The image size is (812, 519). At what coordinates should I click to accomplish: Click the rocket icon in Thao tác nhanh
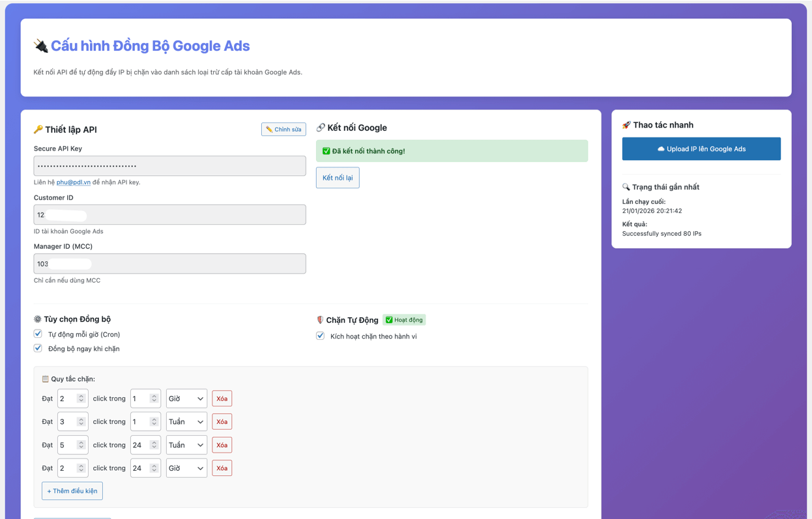pyautogui.click(x=626, y=125)
